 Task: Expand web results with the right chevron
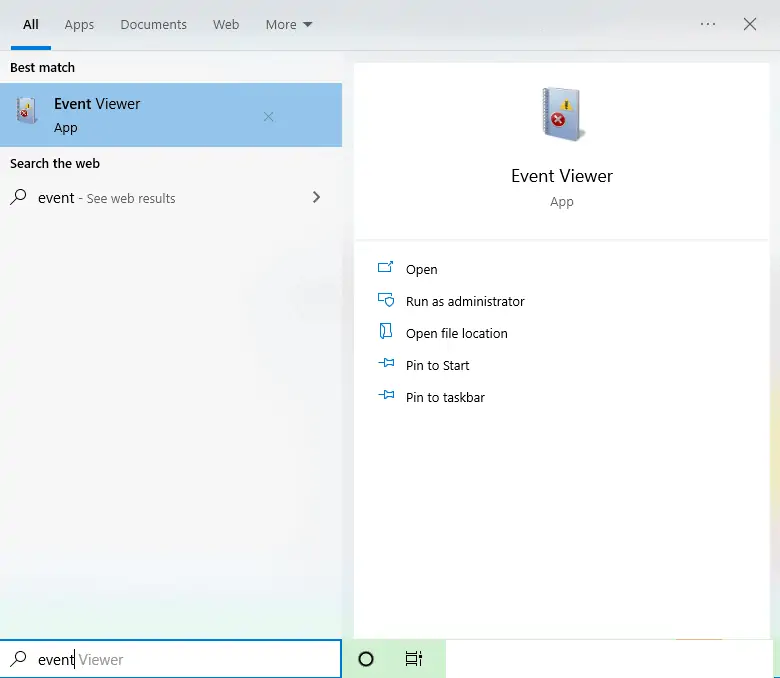(316, 197)
